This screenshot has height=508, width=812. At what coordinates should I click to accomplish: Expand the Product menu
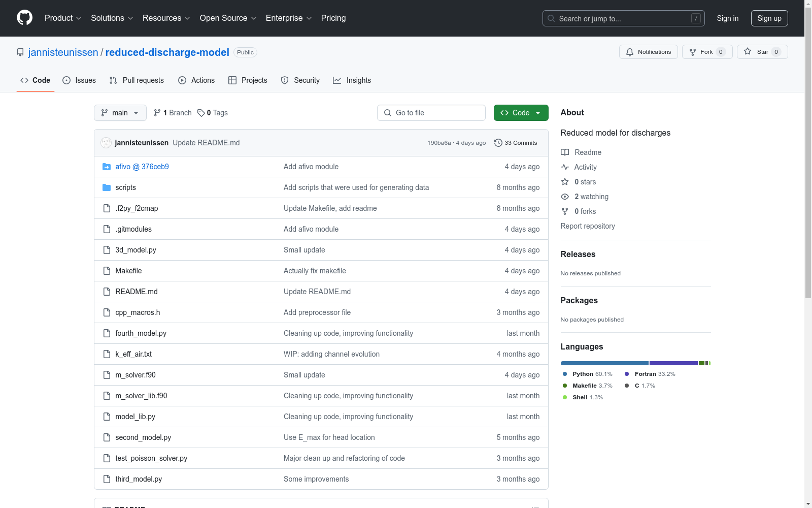pos(63,18)
